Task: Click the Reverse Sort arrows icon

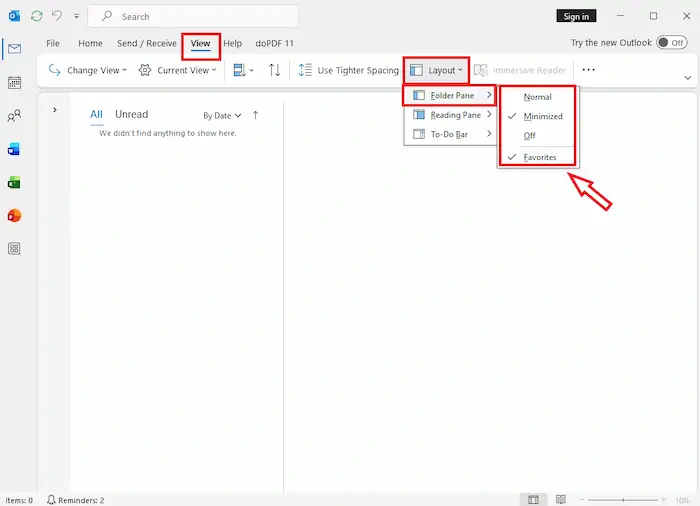Action: (275, 70)
